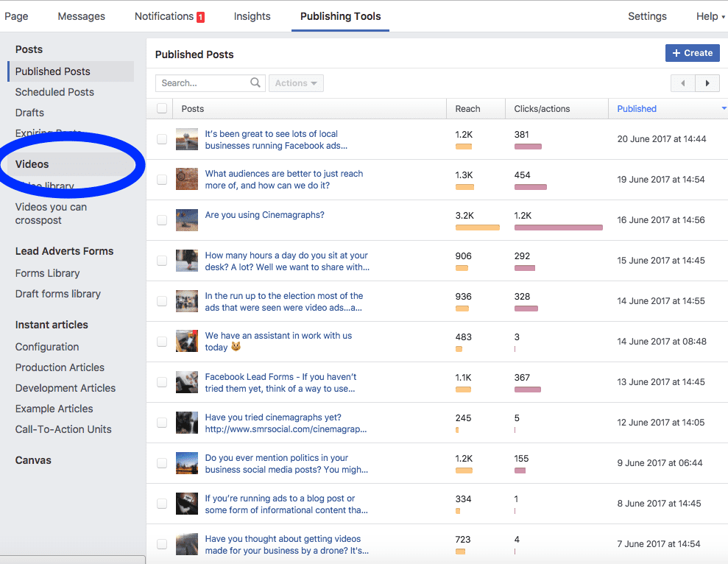
Task: Open post 'Are you using Cinemagraphs?'
Action: (265, 215)
